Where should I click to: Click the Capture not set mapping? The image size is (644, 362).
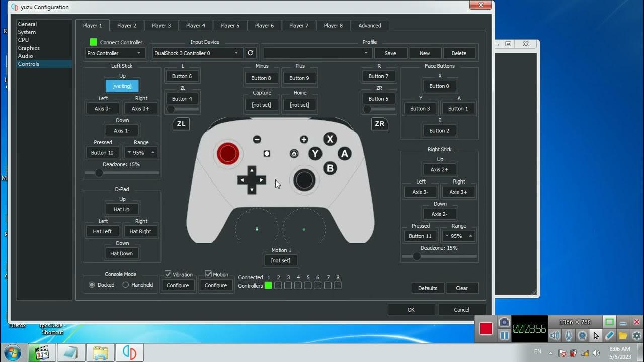pyautogui.click(x=262, y=105)
